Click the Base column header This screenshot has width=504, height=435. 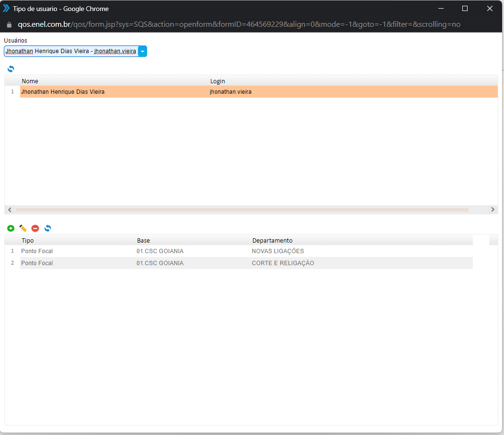tap(143, 240)
